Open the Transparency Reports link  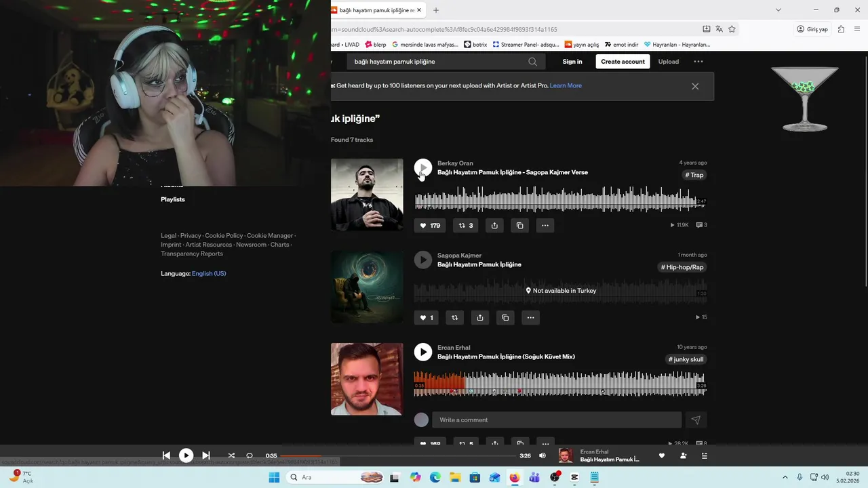(x=192, y=253)
